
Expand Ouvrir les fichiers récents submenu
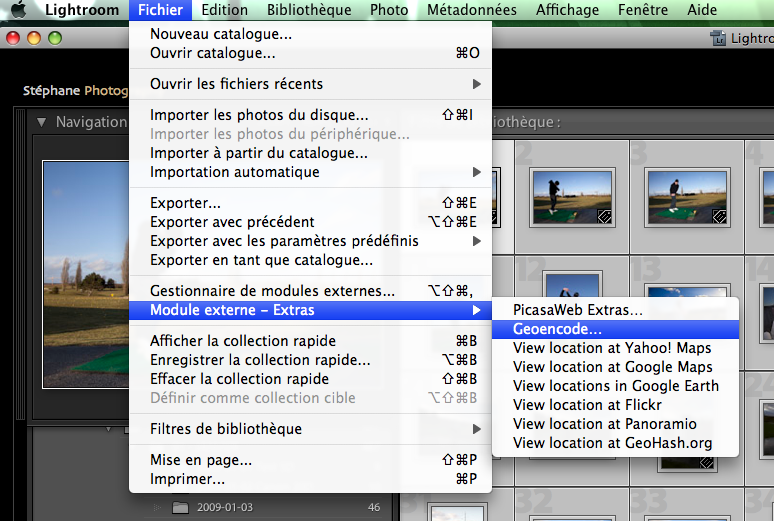(x=310, y=84)
